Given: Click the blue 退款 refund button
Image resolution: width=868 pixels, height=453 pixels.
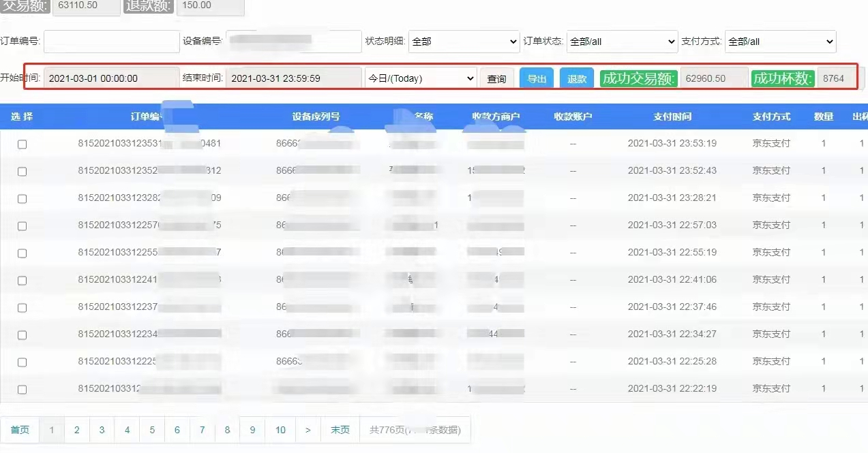Looking at the screenshot, I should tap(577, 78).
